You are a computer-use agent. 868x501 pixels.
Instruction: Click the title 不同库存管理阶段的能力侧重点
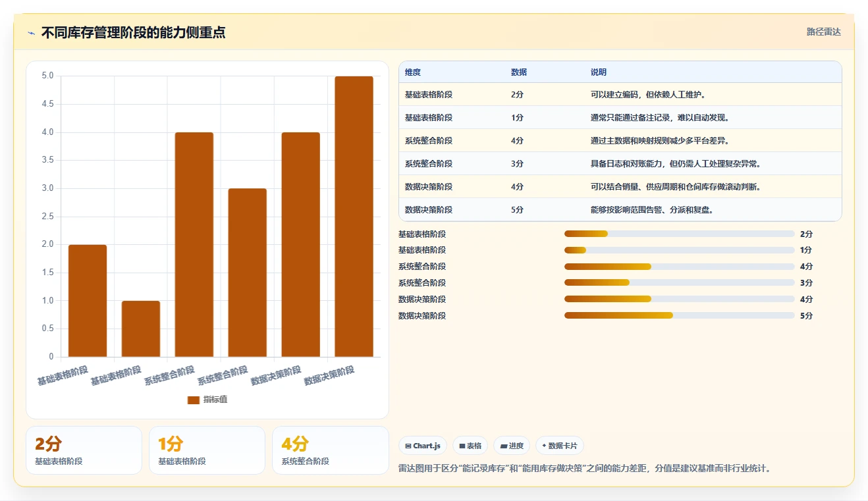[134, 32]
